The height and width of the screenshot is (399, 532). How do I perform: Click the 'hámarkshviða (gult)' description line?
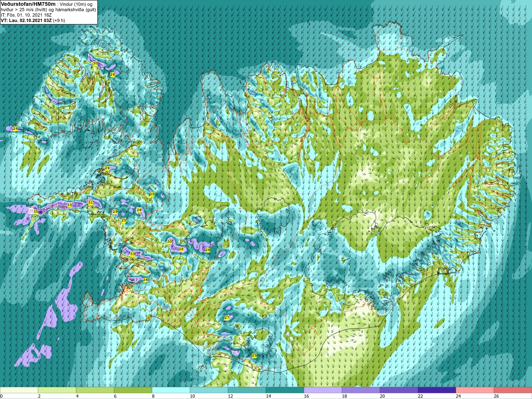(49, 9)
